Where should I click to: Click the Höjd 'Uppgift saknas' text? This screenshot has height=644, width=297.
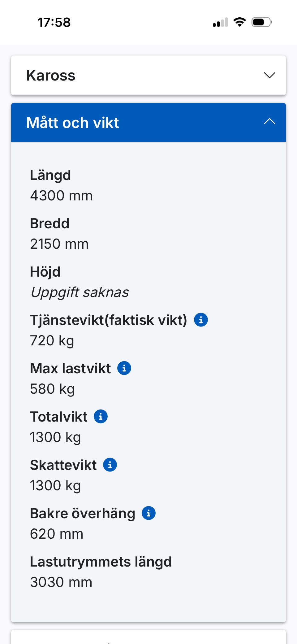[x=80, y=292]
